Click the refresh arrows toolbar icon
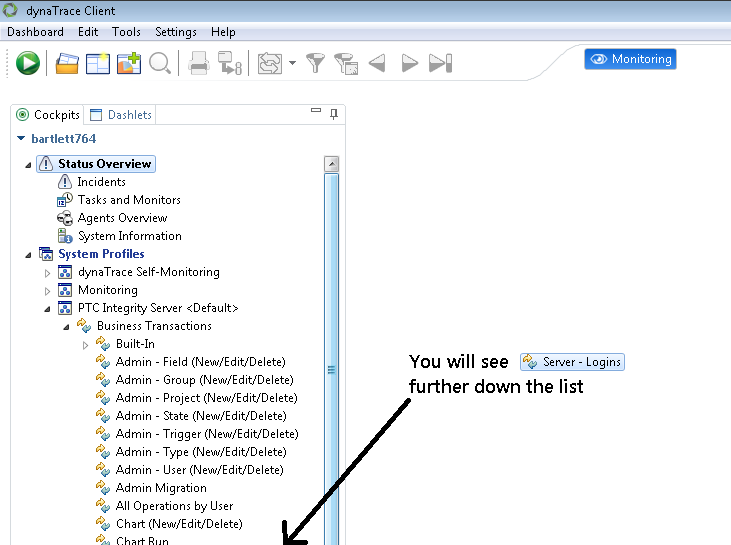 (x=270, y=63)
